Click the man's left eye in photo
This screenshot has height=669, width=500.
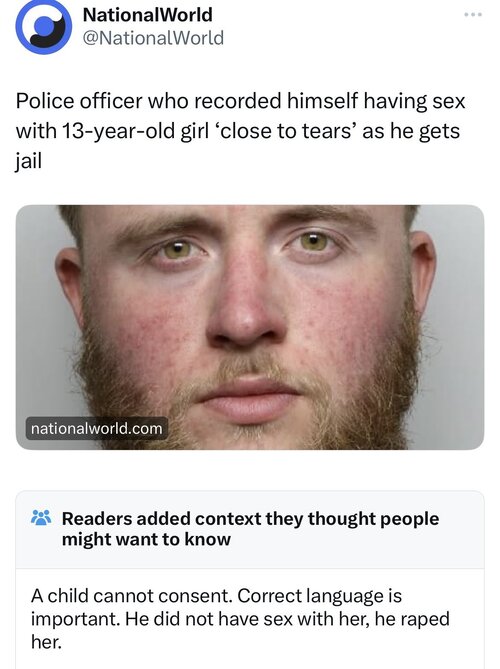(314, 242)
